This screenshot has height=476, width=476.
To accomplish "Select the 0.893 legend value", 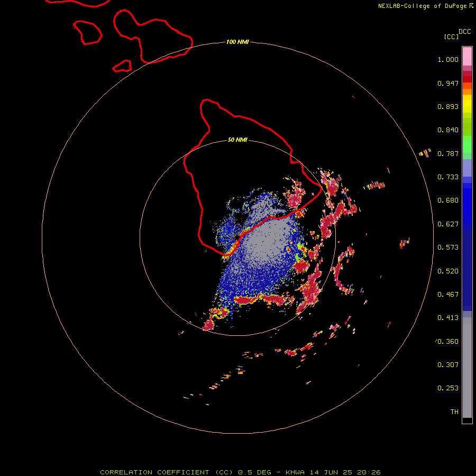I will click(448, 106).
